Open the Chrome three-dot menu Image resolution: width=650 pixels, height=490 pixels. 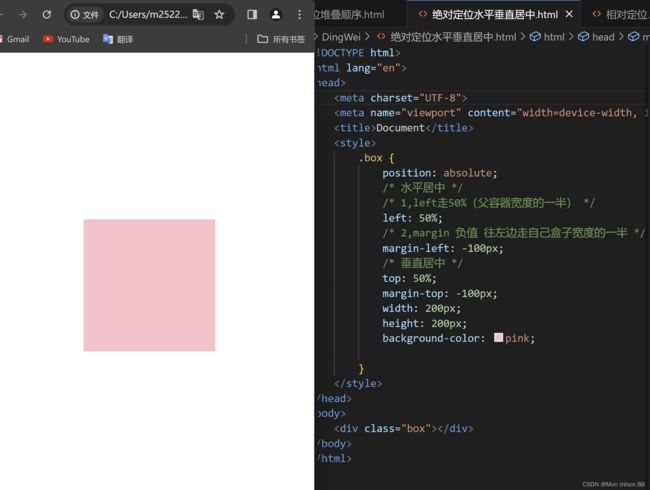[299, 15]
